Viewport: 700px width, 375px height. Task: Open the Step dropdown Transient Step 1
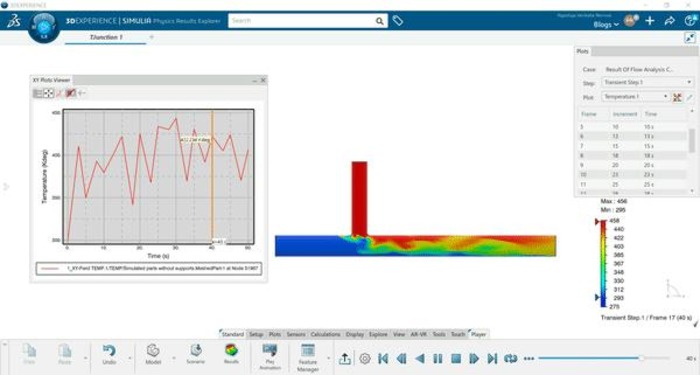(x=647, y=83)
